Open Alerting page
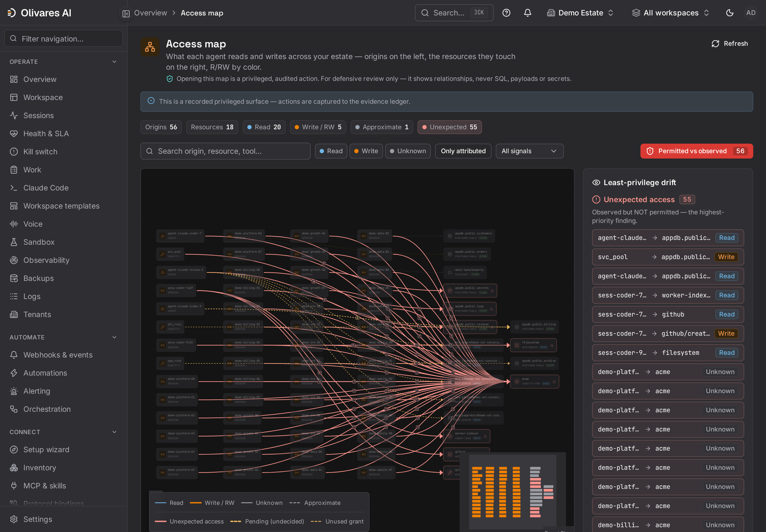Viewport: 766px width, 532px height. click(x=63, y=391)
